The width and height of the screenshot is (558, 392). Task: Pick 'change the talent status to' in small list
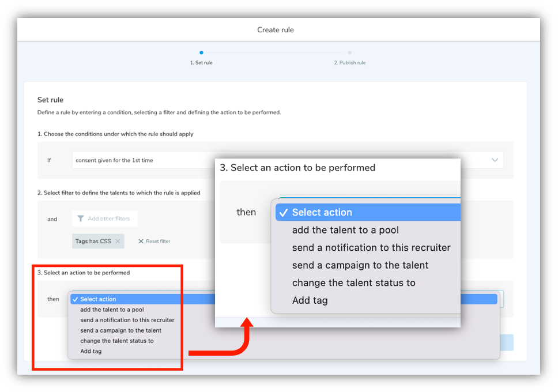(x=117, y=341)
